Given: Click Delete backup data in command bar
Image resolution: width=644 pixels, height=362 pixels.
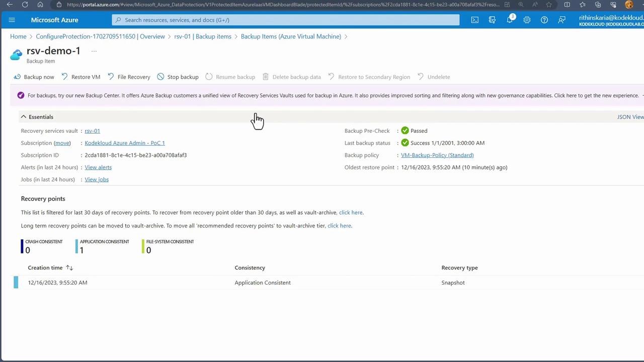Looking at the screenshot, I should click(x=292, y=77).
